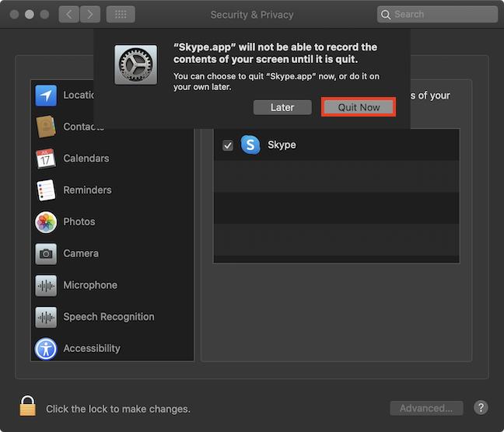504x432 pixels.
Task: Open the Photos privacy category
Action: tap(112, 222)
